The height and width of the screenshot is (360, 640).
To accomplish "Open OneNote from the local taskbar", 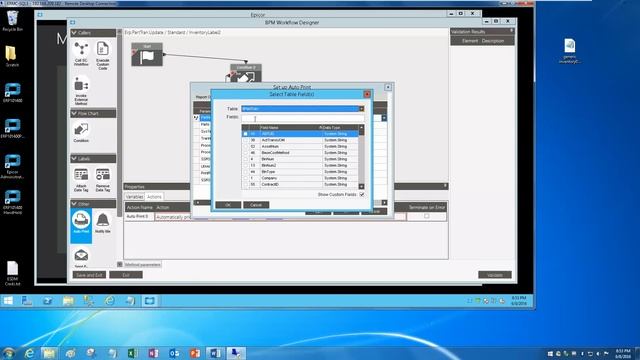I will tap(153, 353).
